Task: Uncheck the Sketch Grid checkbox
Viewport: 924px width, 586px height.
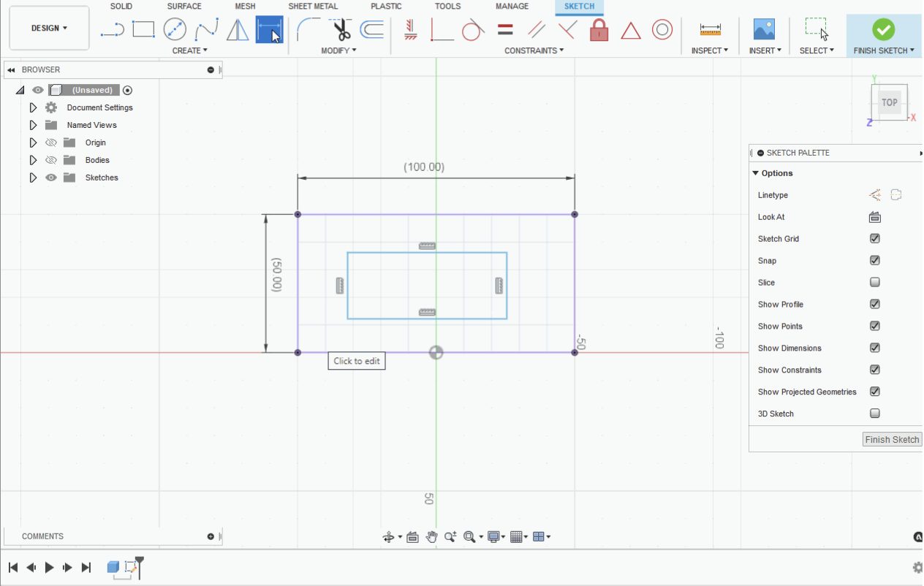Action: tap(874, 239)
